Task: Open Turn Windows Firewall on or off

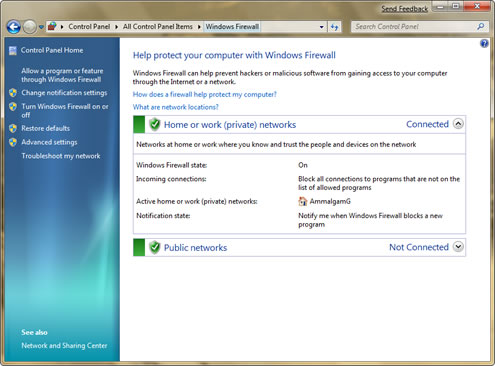Action: 65,111
